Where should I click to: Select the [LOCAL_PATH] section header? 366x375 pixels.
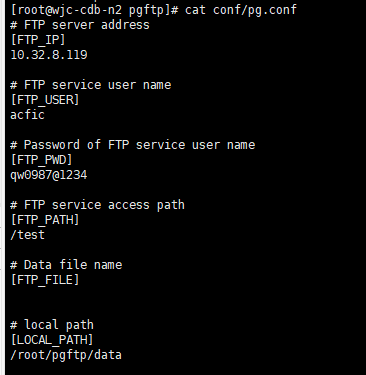point(52,340)
